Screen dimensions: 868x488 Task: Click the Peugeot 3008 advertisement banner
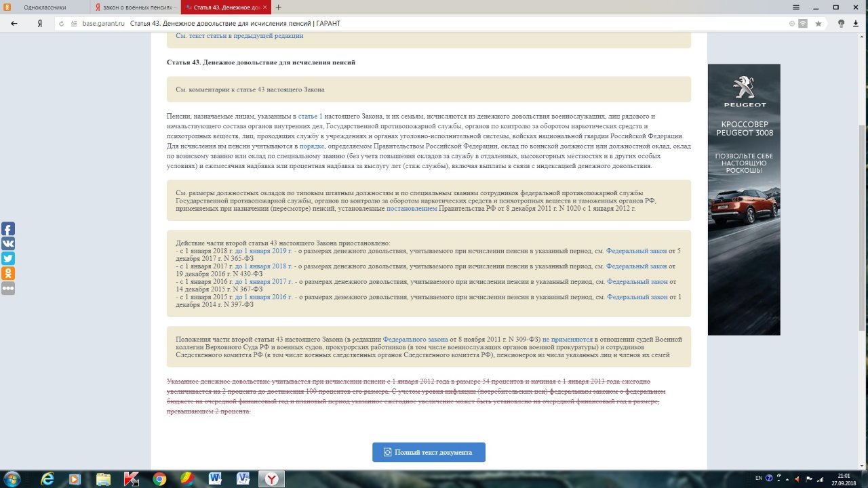[744, 199]
